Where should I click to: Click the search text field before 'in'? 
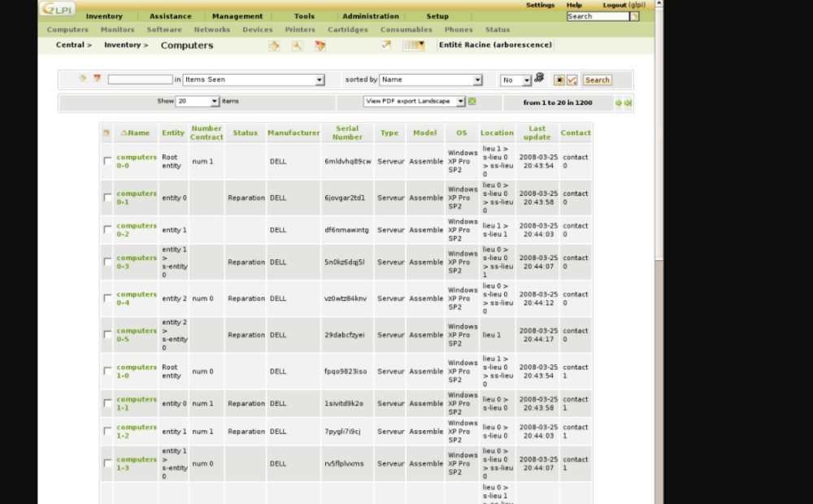tap(140, 80)
